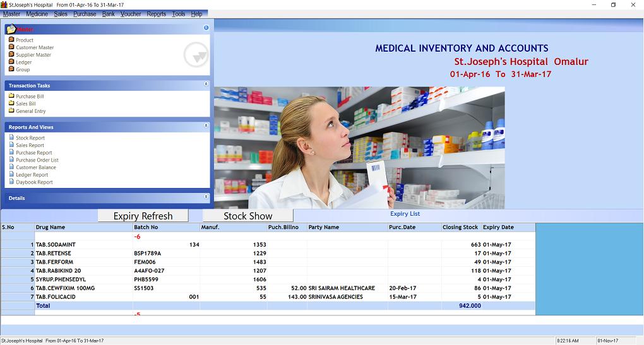The image size is (644, 345).
Task: Open the Purchase Bill folder icon
Action: (11, 96)
